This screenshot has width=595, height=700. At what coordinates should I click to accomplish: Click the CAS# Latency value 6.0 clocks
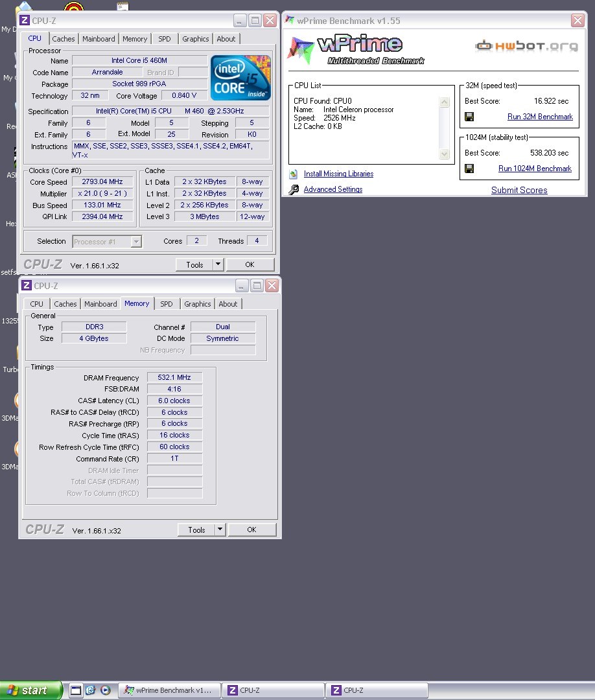174,401
